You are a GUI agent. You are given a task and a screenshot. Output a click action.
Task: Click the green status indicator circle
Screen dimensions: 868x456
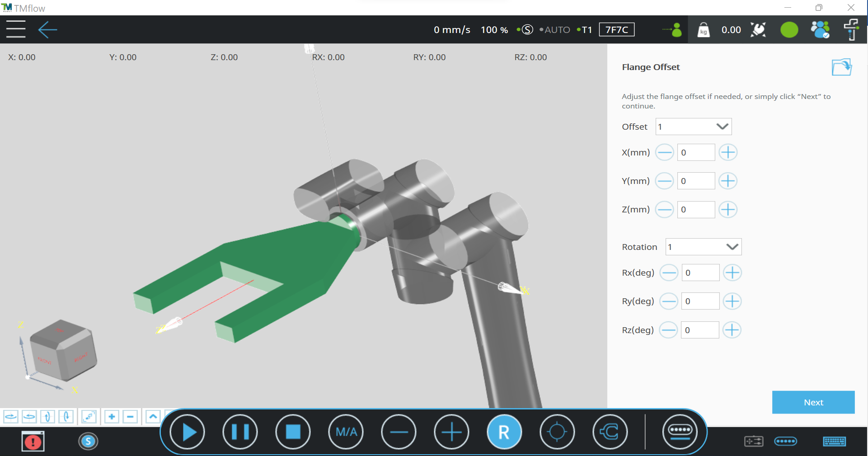pos(789,30)
